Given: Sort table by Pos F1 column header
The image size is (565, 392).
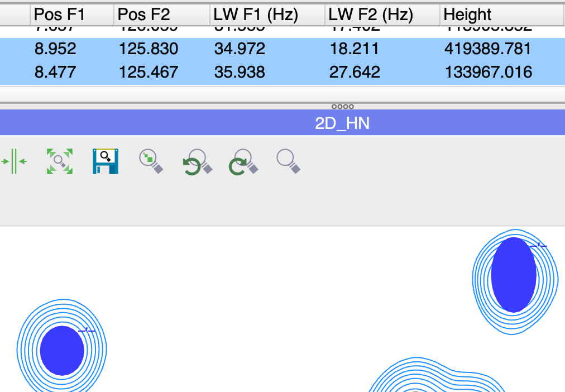Looking at the screenshot, I should (x=72, y=15).
